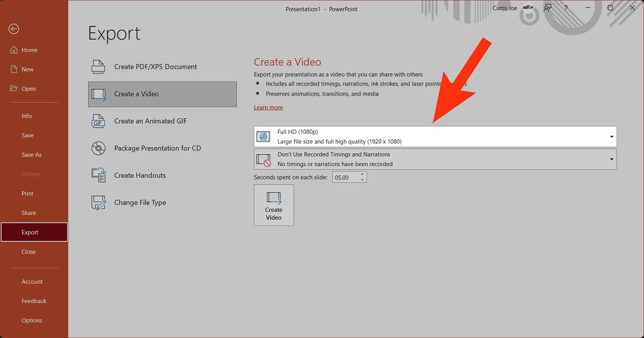Open Options in the sidebar
The width and height of the screenshot is (644, 338).
(x=32, y=320)
